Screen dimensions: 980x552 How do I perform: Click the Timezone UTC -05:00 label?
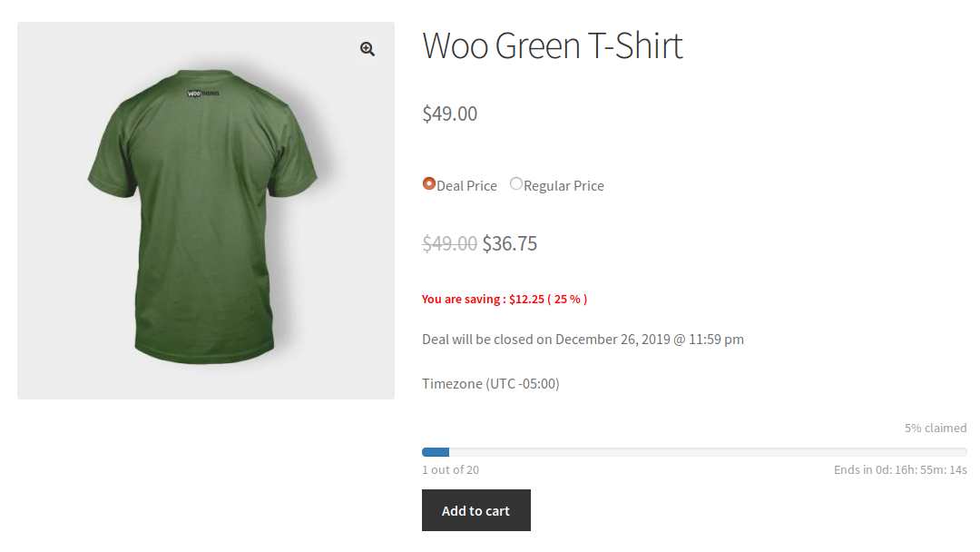click(490, 382)
